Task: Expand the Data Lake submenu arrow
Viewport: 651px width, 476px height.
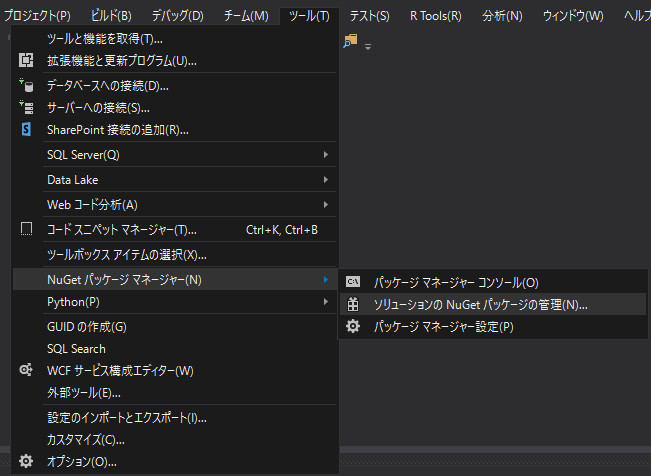Action: [x=326, y=179]
